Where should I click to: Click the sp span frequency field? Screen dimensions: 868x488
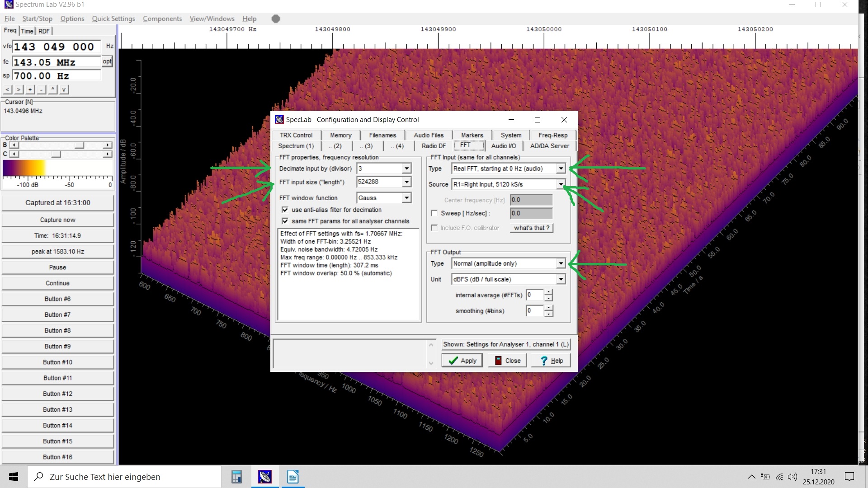click(x=57, y=75)
